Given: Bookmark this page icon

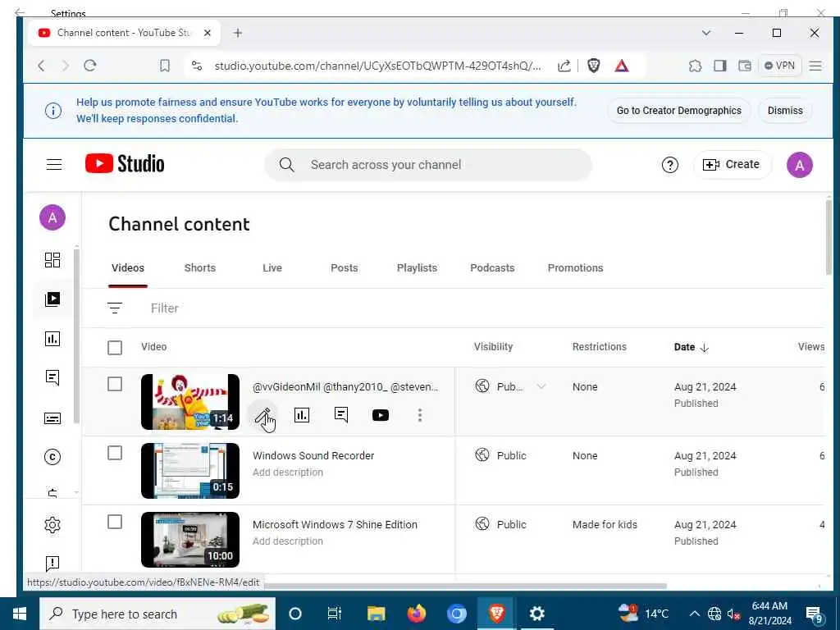Looking at the screenshot, I should pos(164,66).
